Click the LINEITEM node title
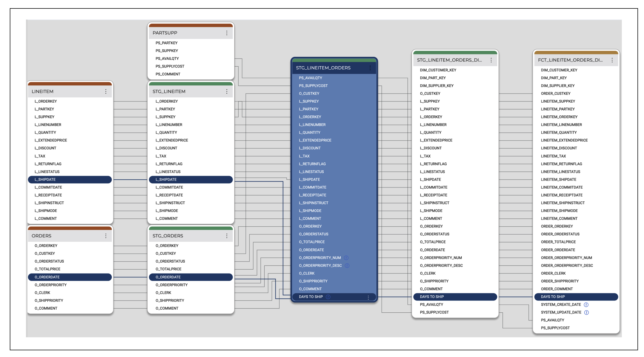The image size is (644, 357). coord(42,91)
